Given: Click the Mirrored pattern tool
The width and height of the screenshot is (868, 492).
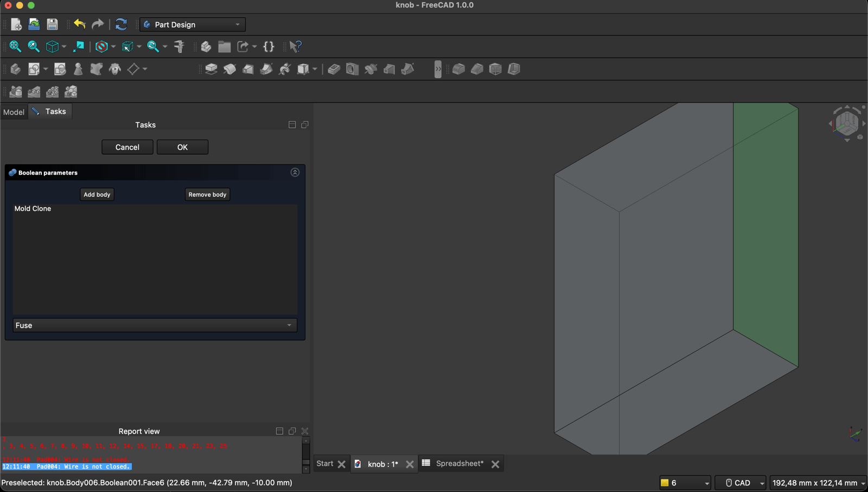Looking at the screenshot, I should click(x=16, y=92).
